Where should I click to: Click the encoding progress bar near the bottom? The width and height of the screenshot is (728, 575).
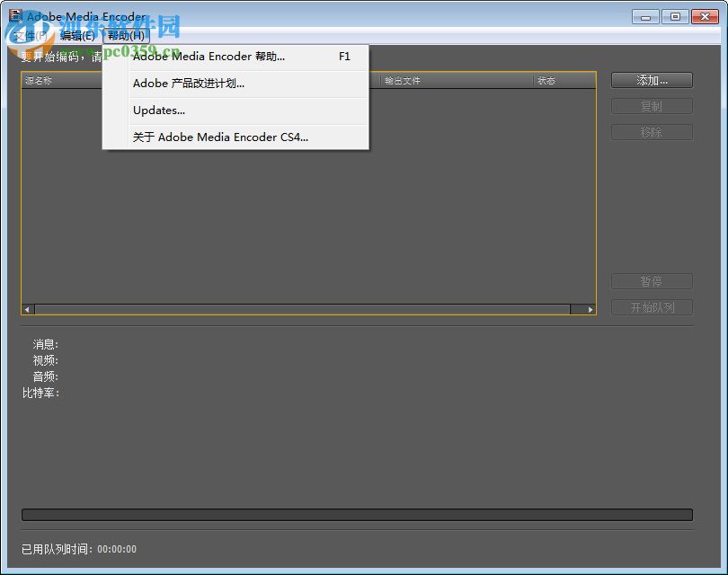[358, 513]
